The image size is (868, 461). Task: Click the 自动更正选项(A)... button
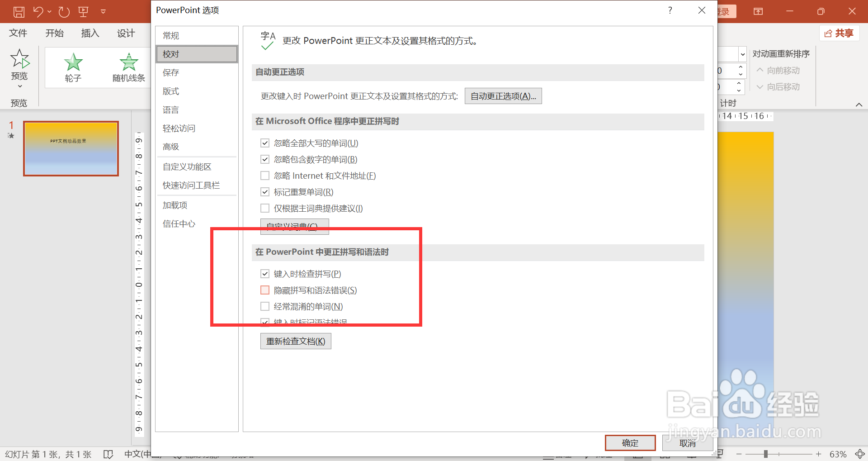[x=503, y=96]
